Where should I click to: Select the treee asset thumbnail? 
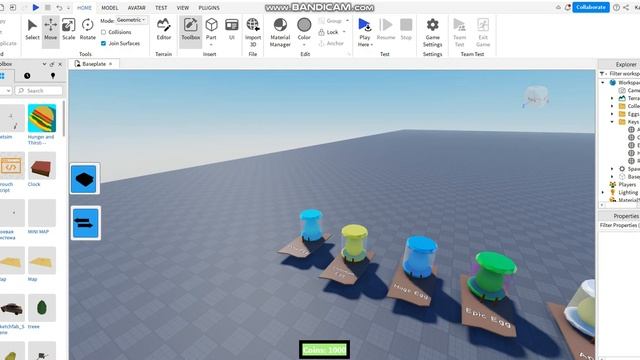click(42, 308)
